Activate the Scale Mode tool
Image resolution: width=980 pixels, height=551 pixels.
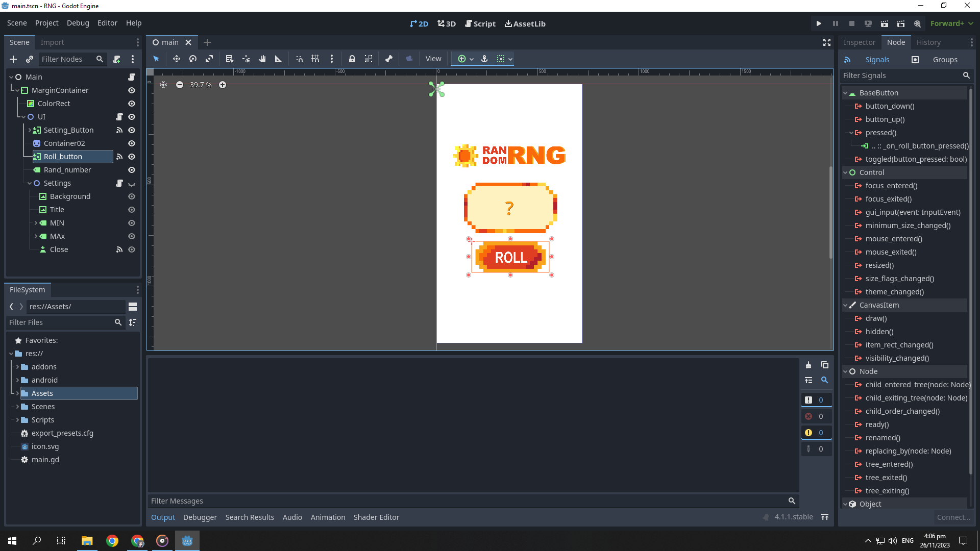click(x=209, y=59)
